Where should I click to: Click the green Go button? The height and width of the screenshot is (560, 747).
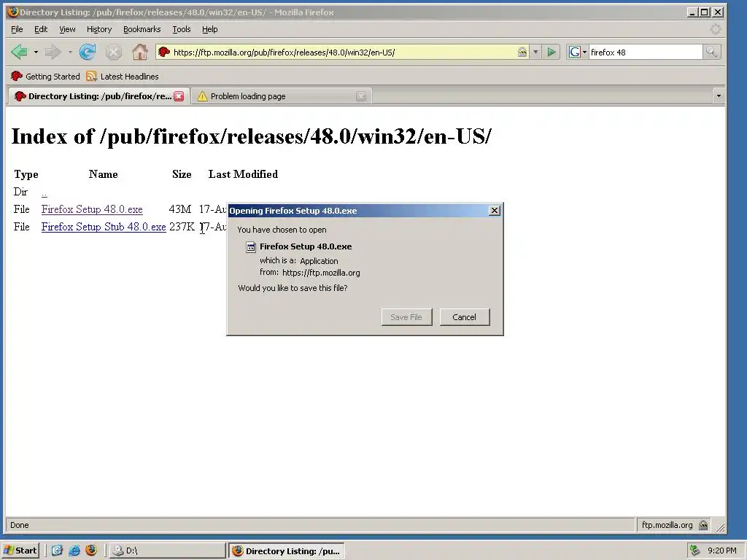pyautogui.click(x=551, y=52)
